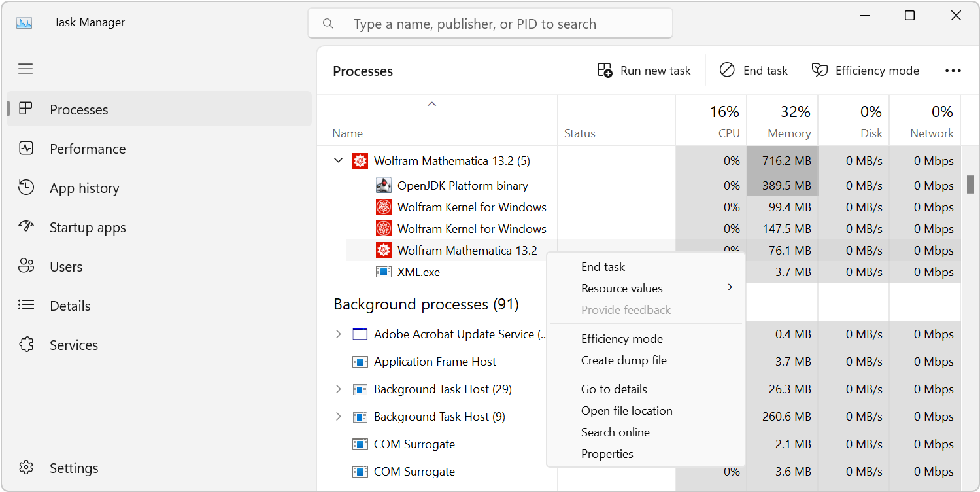The height and width of the screenshot is (492, 980).
Task: Click the End task toolbar button
Action: coord(754,71)
